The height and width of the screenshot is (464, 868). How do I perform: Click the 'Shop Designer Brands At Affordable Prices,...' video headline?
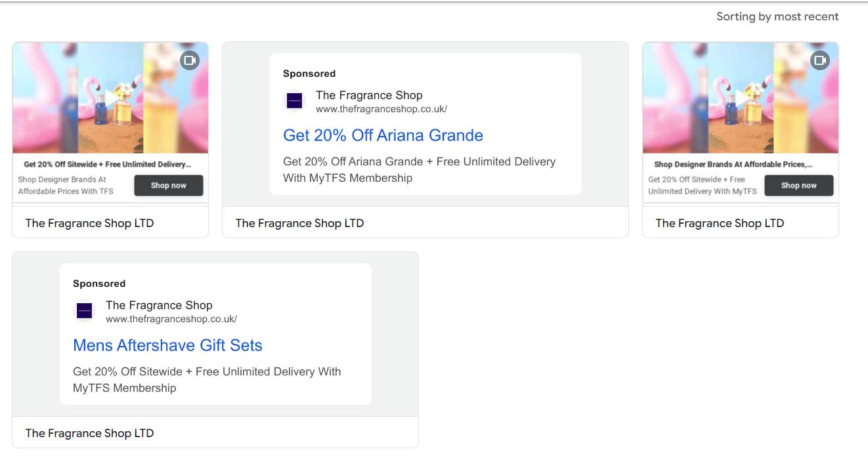coord(733,164)
